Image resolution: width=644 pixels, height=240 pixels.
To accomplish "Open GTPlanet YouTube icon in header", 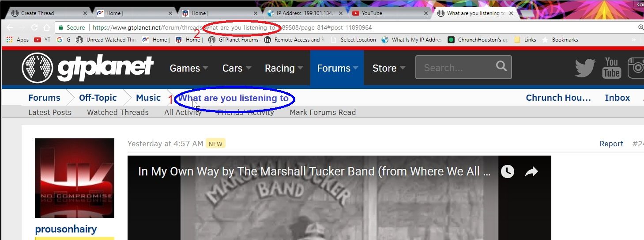I will (611, 68).
